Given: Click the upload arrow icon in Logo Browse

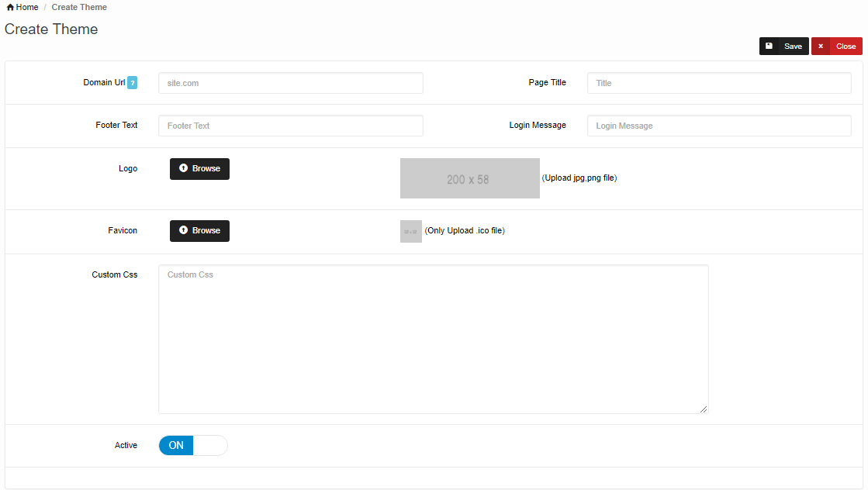Looking at the screenshot, I should [x=183, y=168].
